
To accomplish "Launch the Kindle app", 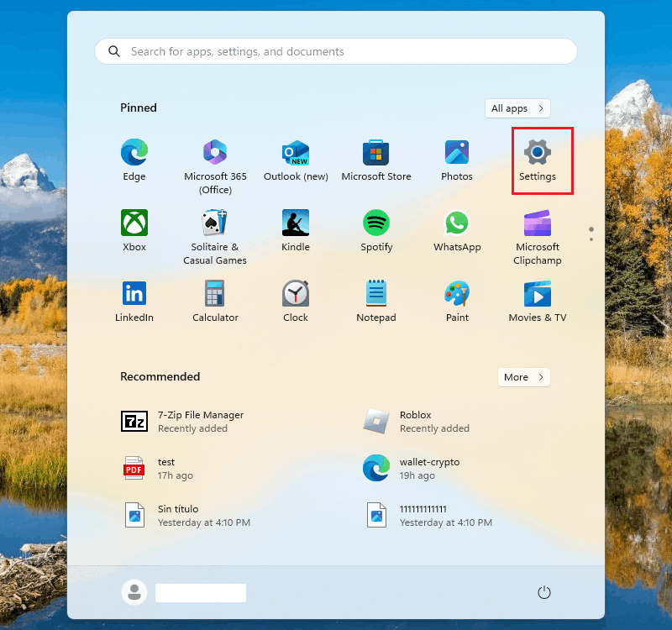I will pos(296,230).
